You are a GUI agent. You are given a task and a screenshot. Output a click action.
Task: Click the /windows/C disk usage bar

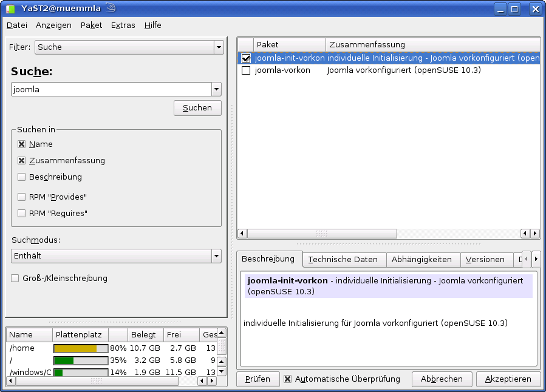tap(81, 373)
